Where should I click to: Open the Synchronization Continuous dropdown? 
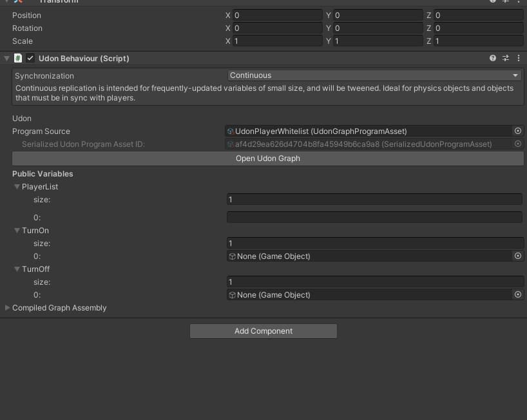click(x=374, y=75)
